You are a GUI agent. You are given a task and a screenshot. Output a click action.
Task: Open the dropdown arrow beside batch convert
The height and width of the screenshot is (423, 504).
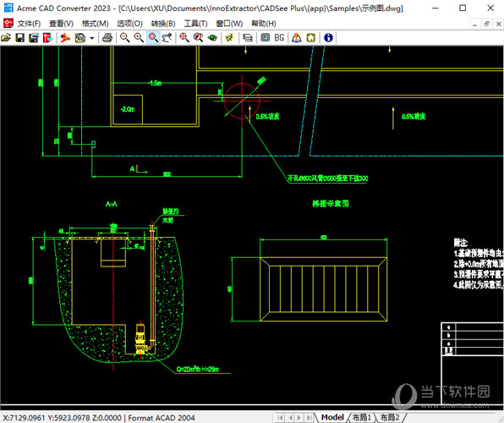point(92,38)
